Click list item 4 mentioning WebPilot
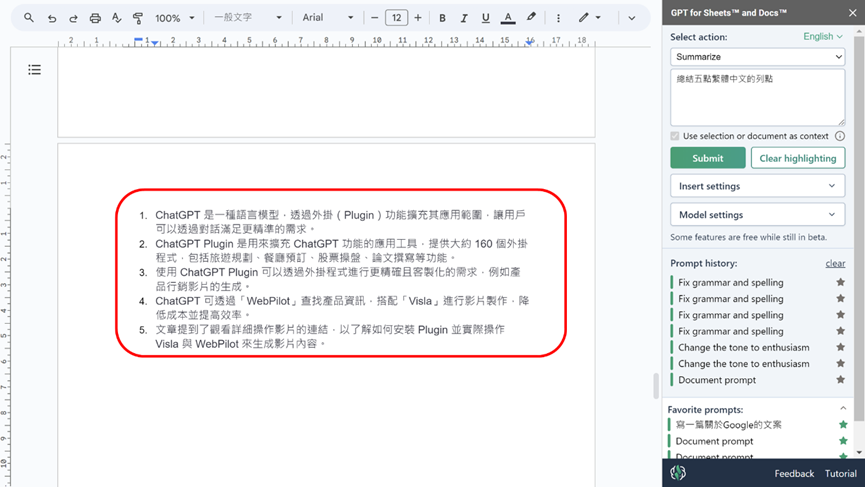The width and height of the screenshot is (865, 487). click(342, 308)
